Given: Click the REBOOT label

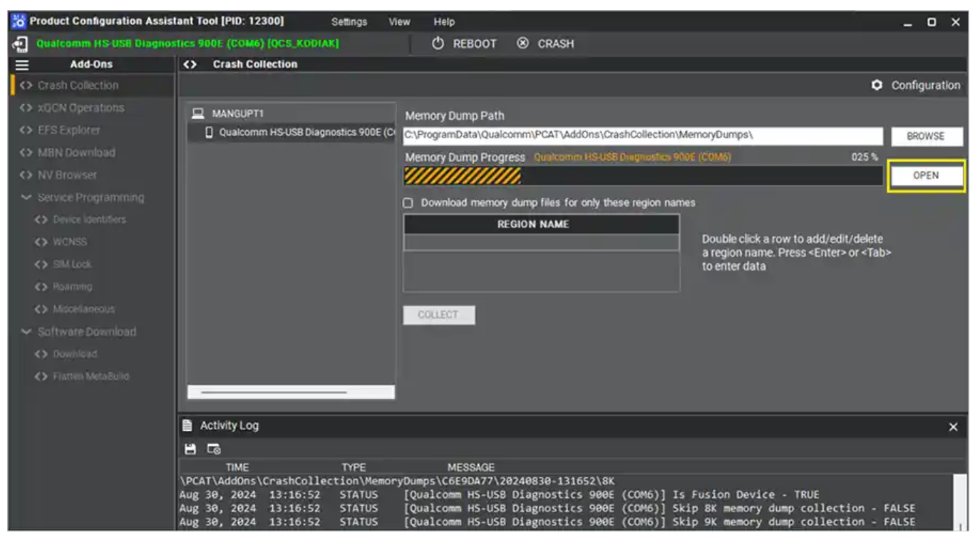Looking at the screenshot, I should (475, 44).
